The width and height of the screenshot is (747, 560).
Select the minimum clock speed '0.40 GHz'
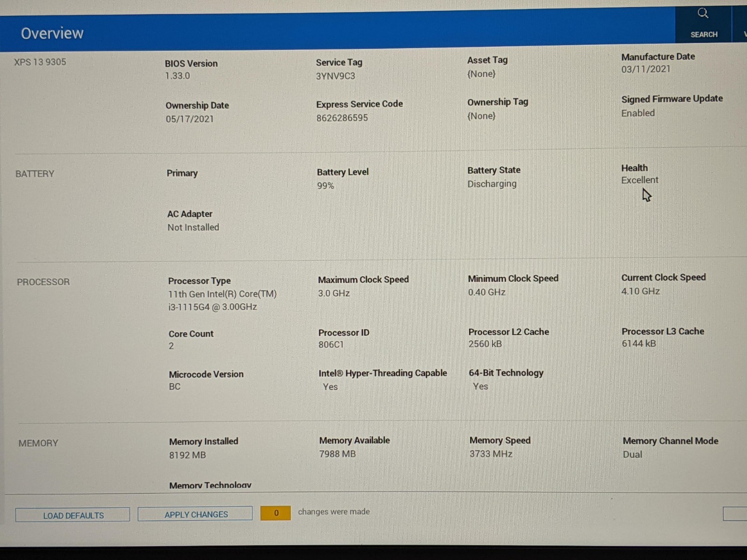(487, 293)
